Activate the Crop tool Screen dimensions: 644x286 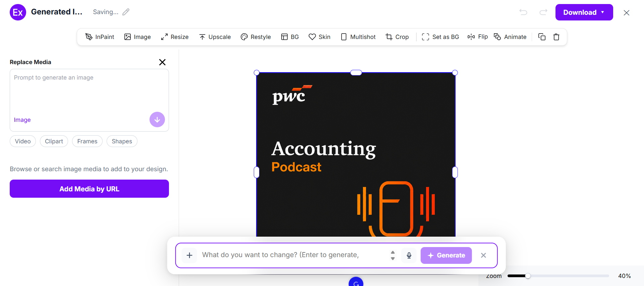coord(397,37)
